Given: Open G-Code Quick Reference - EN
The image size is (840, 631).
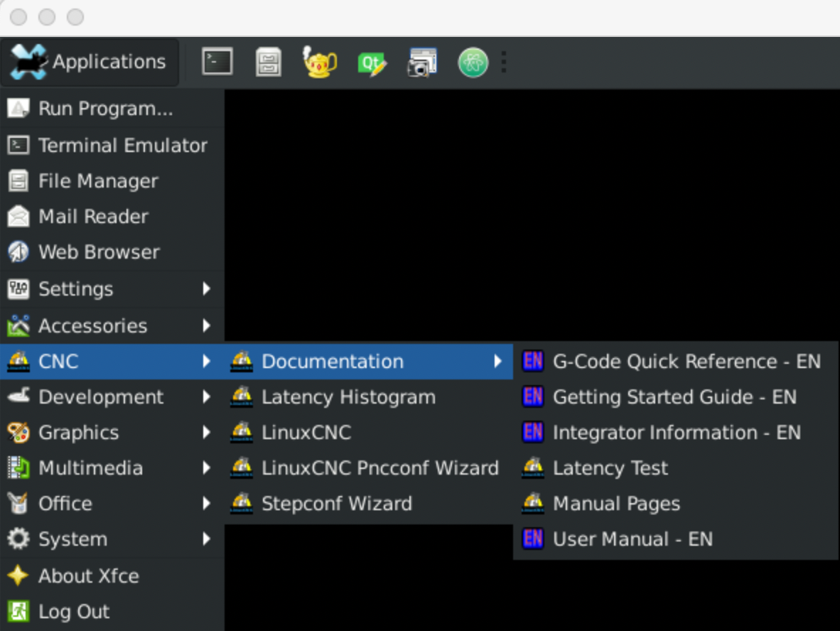Looking at the screenshot, I should coord(676,362).
